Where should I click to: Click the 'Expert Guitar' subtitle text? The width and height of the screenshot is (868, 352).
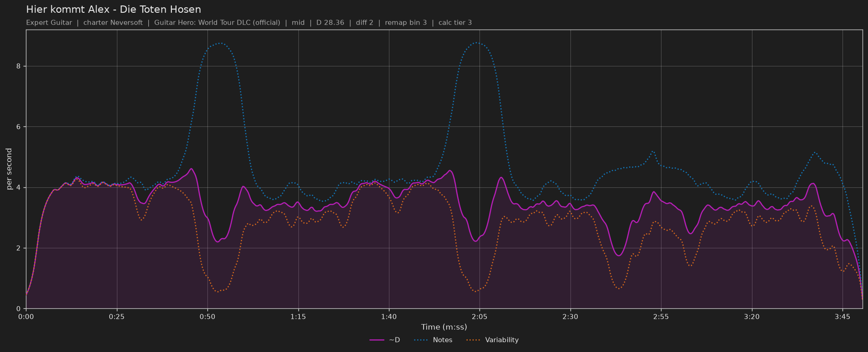49,22
